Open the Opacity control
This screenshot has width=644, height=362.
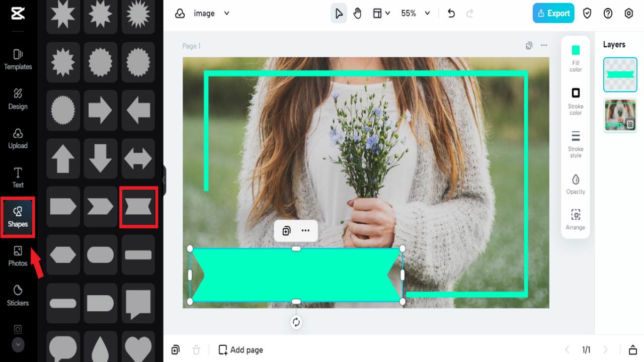[x=576, y=184]
